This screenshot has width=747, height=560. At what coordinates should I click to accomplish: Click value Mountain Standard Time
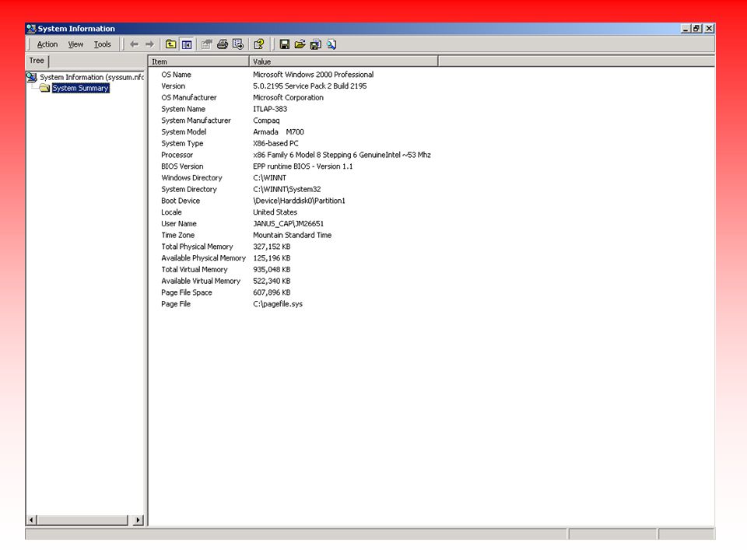coord(292,235)
